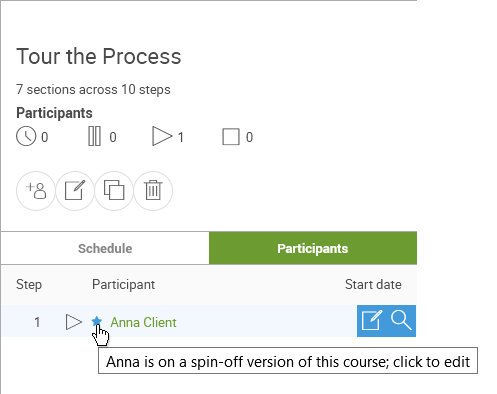
Task: Sort by the Step column header
Action: point(29,285)
